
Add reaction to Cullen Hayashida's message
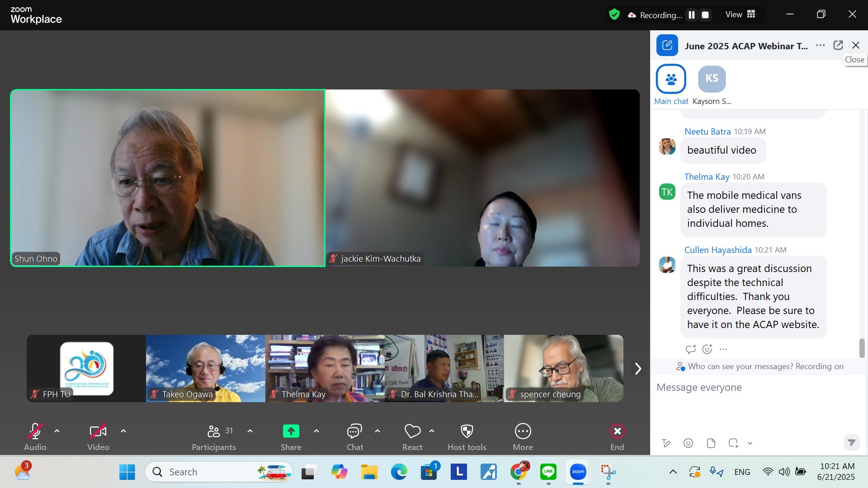click(x=707, y=349)
